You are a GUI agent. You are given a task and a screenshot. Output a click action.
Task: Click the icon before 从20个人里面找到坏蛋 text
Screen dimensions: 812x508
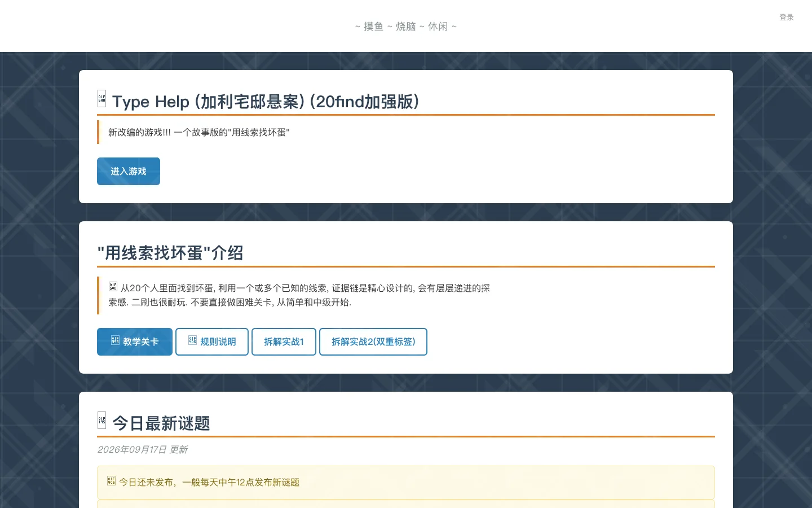113,287
